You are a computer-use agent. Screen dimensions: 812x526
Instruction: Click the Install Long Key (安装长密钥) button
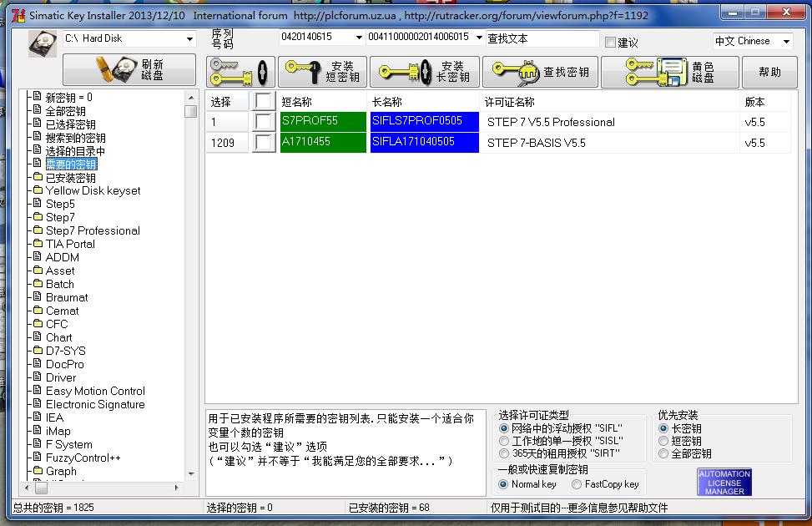point(424,72)
